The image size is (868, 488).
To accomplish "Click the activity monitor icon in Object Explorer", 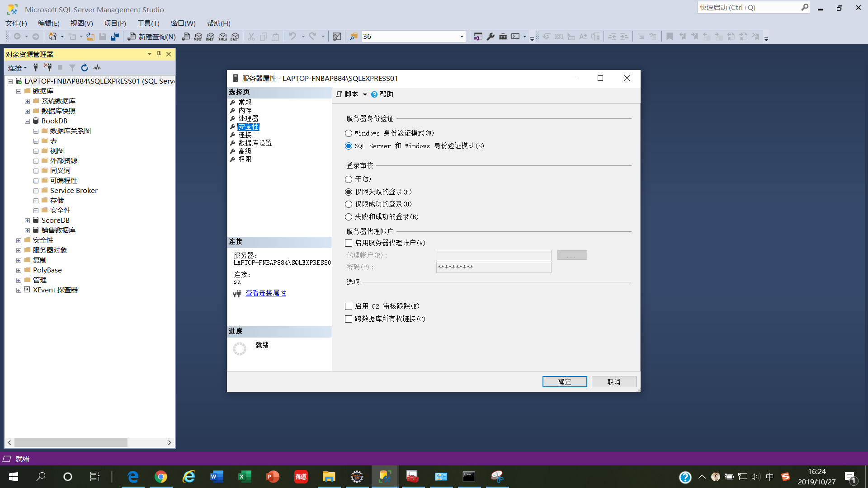I will coord(97,68).
